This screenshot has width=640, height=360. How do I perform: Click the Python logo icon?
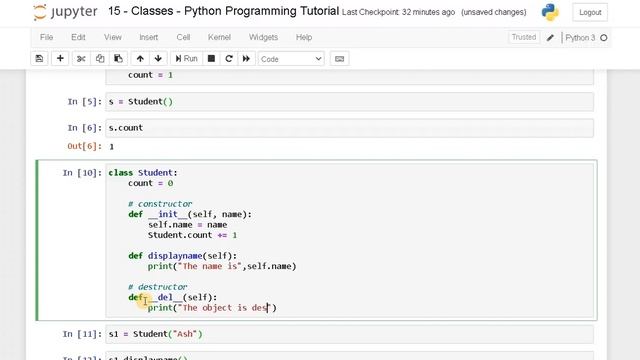tap(550, 12)
